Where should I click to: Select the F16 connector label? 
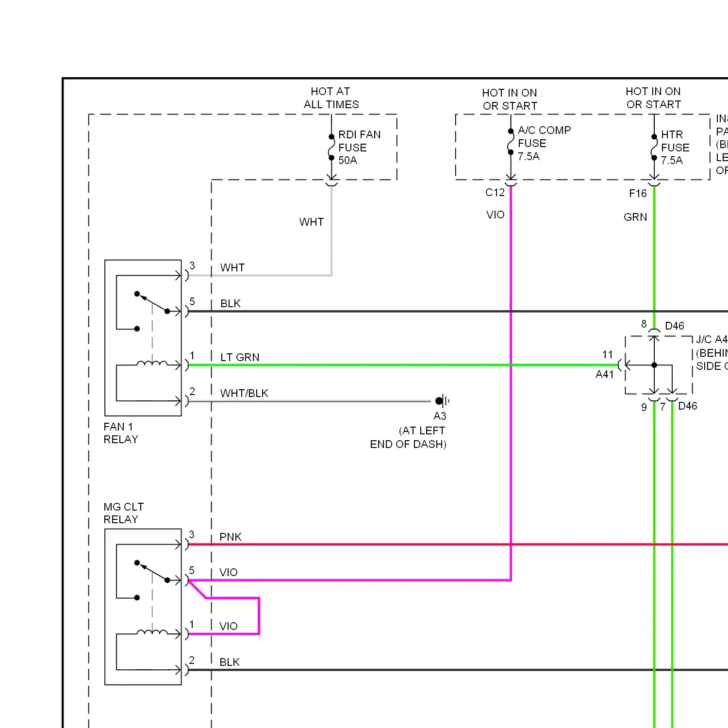[638, 194]
